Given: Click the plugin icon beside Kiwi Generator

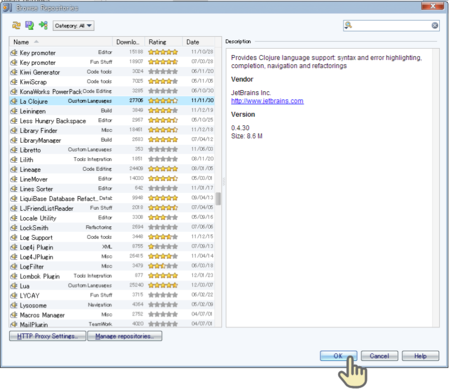Looking at the screenshot, I should (14, 72).
